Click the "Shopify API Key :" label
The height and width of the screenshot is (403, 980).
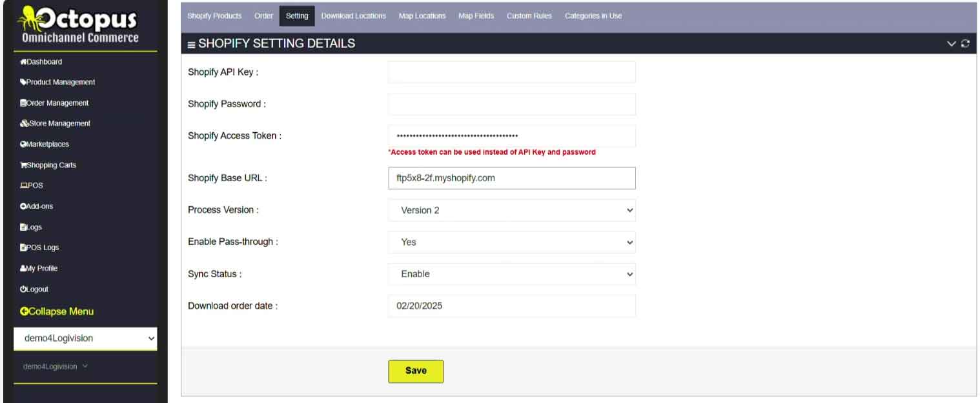(x=223, y=72)
